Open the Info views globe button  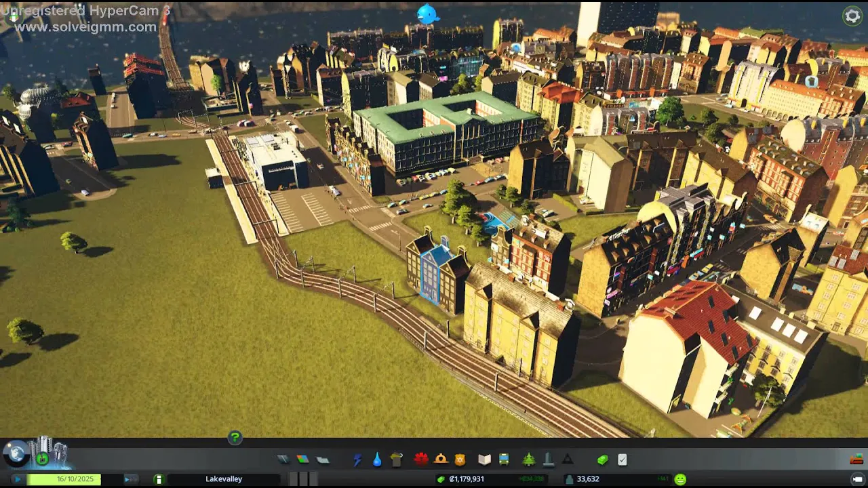pos(16,453)
